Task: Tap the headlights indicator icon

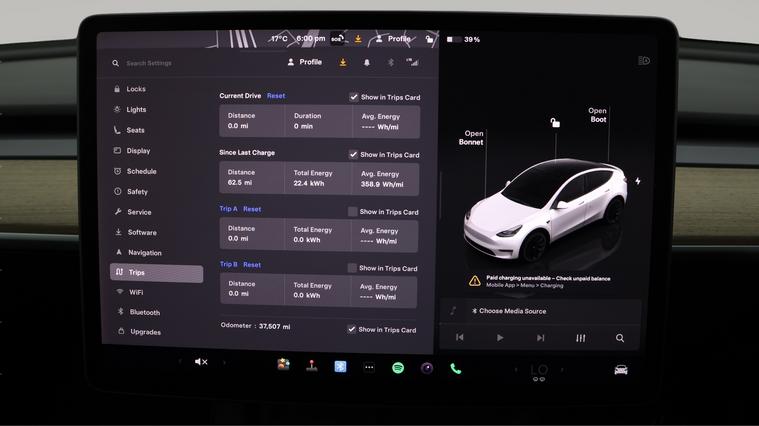Action: pyautogui.click(x=643, y=61)
